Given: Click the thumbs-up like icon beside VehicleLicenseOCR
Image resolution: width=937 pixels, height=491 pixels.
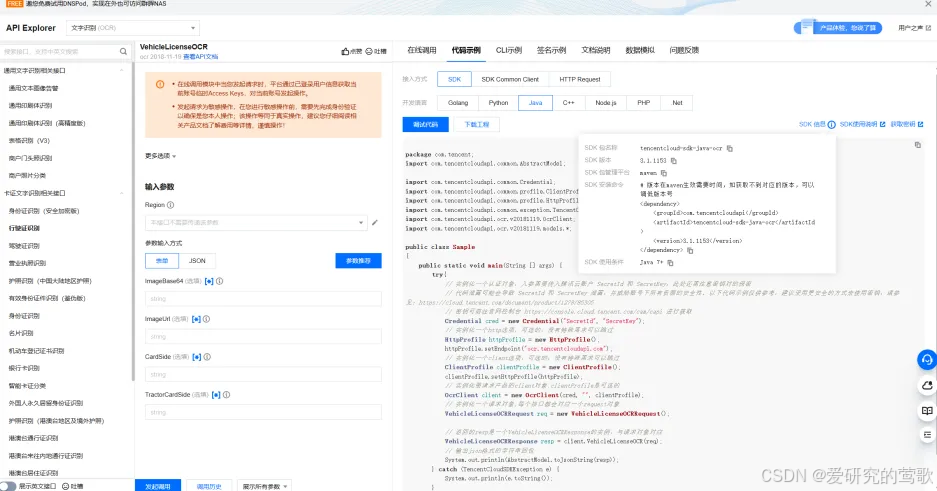Looking at the screenshot, I should [x=345, y=51].
